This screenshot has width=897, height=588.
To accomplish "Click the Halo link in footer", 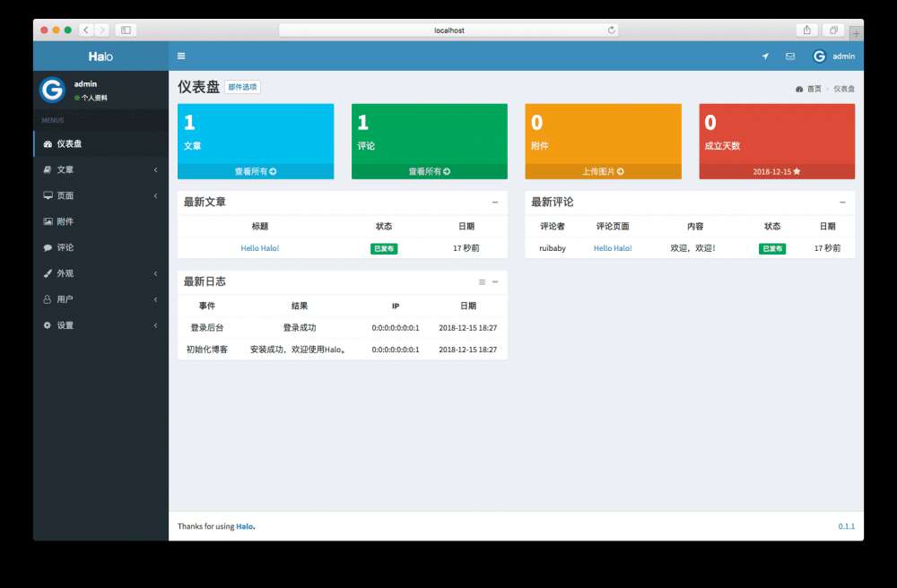I will 244,526.
